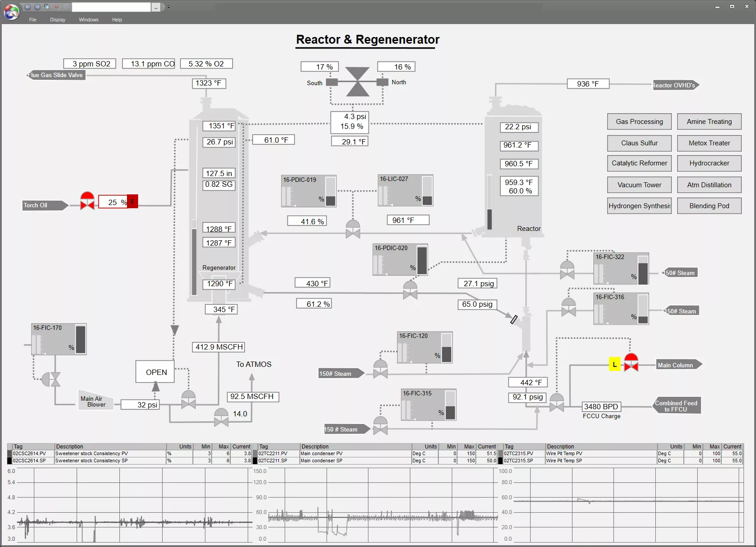Click the yellow L alarm indicator
The image size is (756, 547).
pos(615,364)
